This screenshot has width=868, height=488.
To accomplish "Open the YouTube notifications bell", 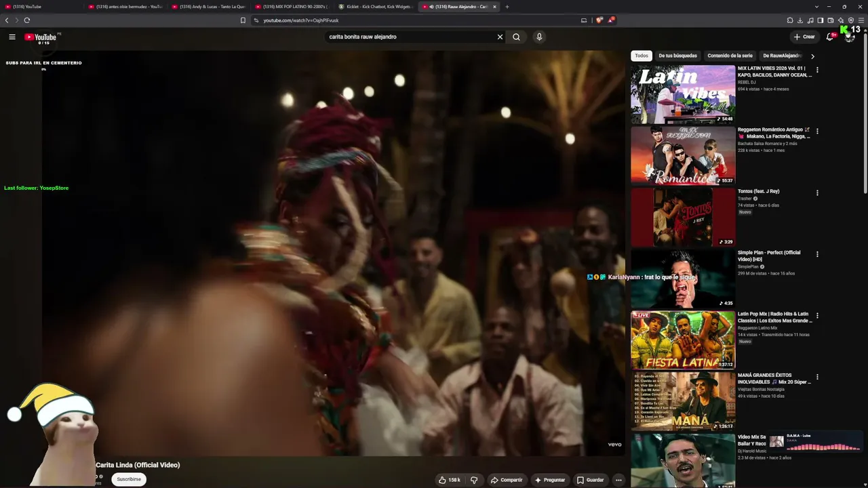I will coord(829,37).
